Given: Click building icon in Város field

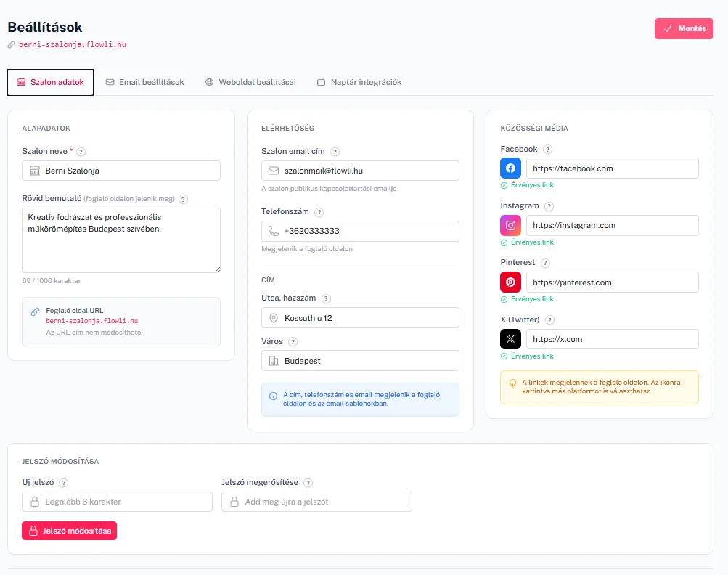Looking at the screenshot, I should (274, 361).
